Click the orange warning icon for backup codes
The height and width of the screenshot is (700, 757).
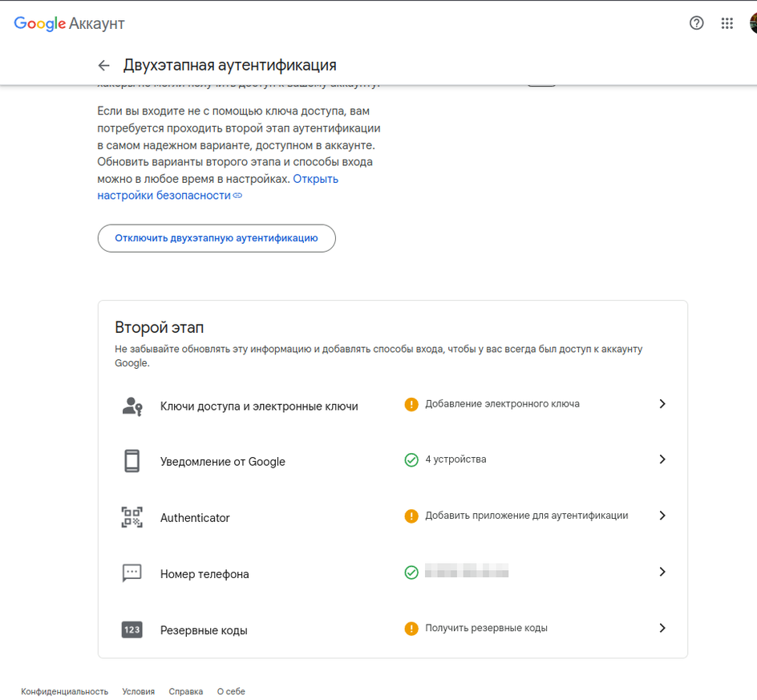pyautogui.click(x=411, y=629)
